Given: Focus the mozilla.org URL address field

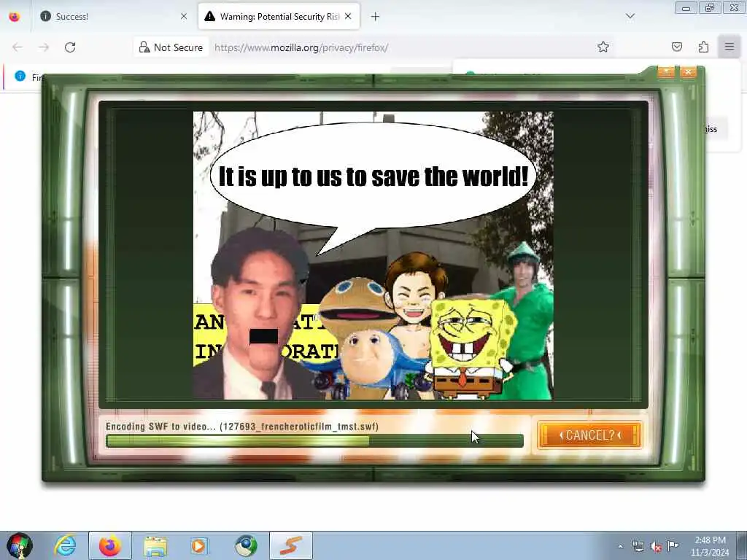Looking at the screenshot, I should click(400, 47).
